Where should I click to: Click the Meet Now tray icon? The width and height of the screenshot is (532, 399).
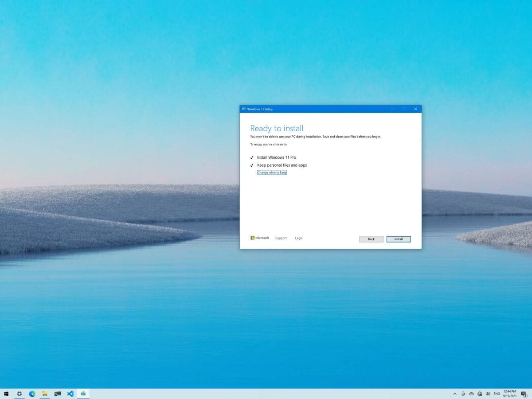[463, 394]
